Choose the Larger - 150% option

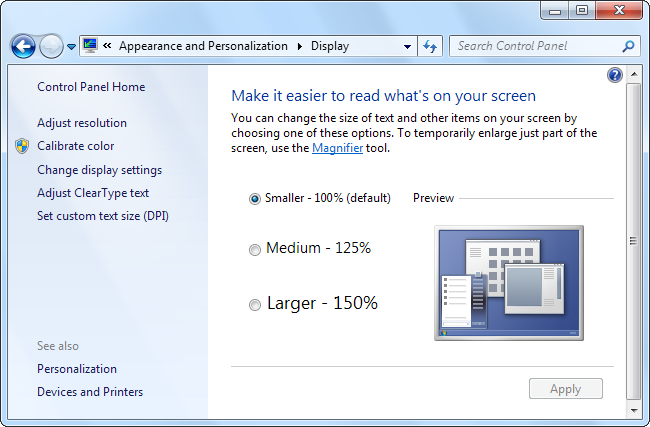[255, 305]
